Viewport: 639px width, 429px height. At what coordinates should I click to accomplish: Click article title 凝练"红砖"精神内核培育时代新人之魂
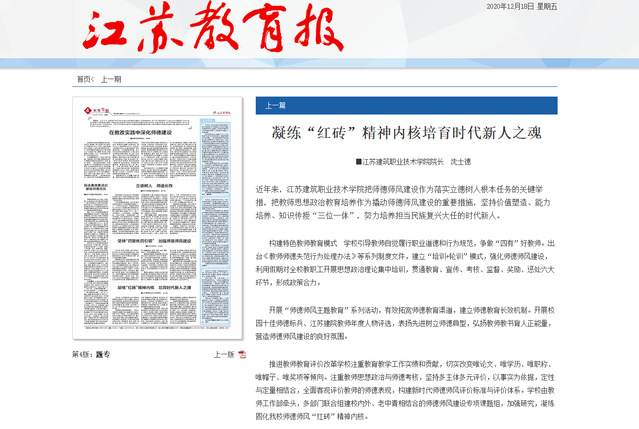coord(433,131)
